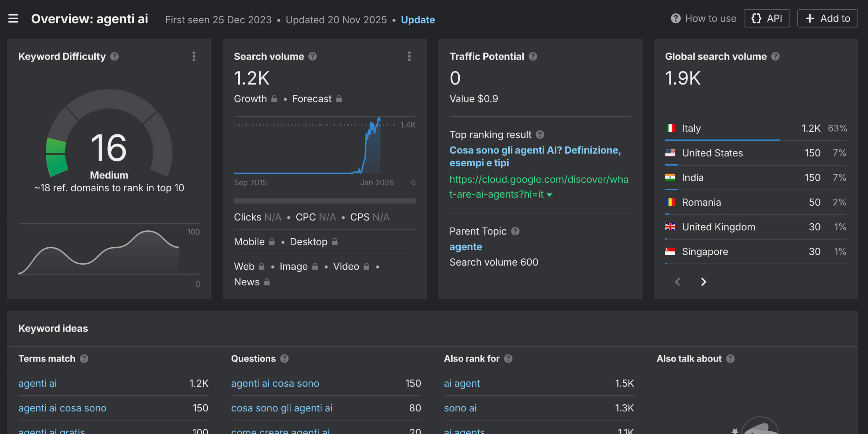
Task: Click the How to use question icon
Action: coord(675,18)
